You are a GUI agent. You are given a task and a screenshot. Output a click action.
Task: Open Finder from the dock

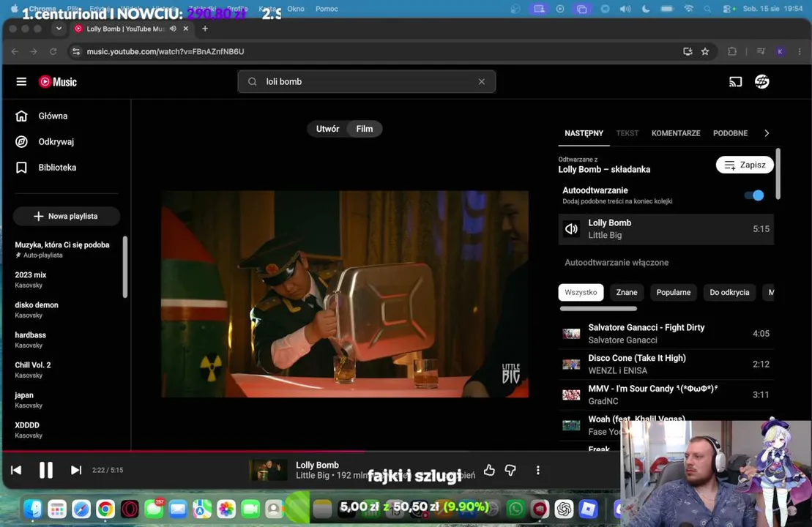pyautogui.click(x=33, y=509)
